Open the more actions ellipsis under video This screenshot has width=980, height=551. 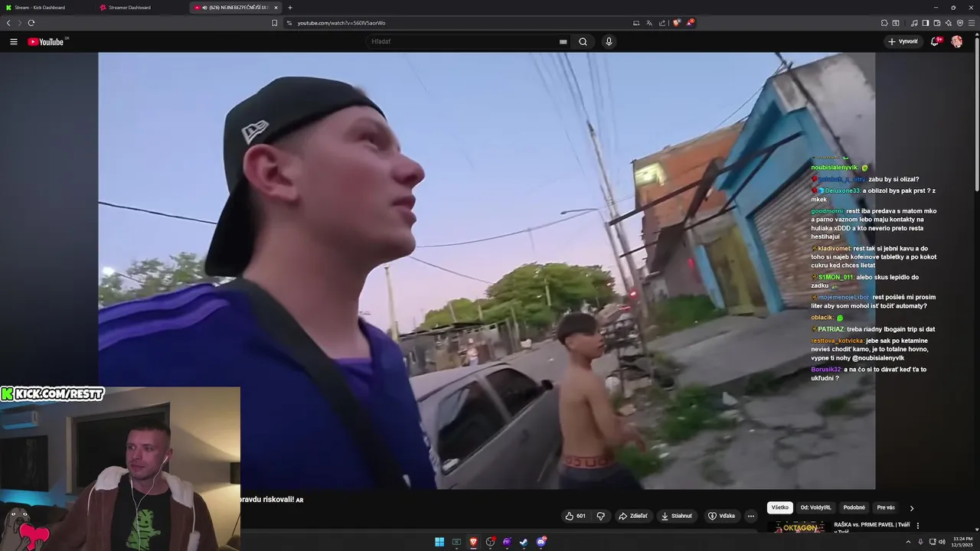[750, 516]
